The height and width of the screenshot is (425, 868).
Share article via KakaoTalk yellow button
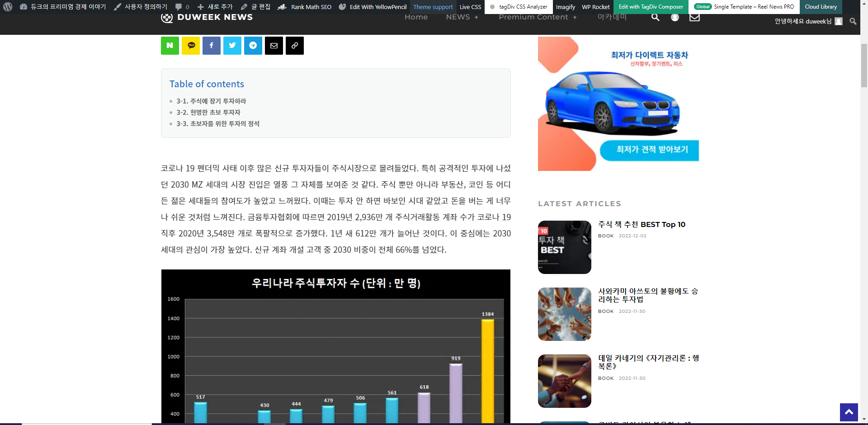(191, 46)
